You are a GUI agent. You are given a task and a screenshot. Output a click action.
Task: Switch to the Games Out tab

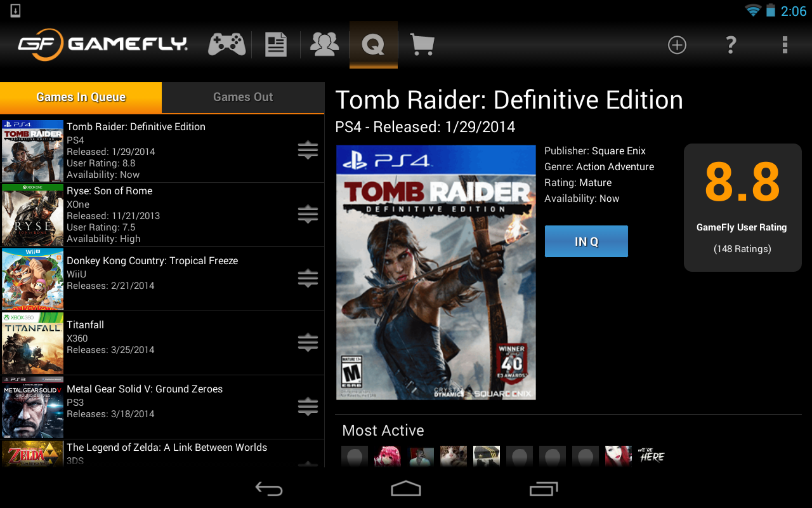pos(243,97)
